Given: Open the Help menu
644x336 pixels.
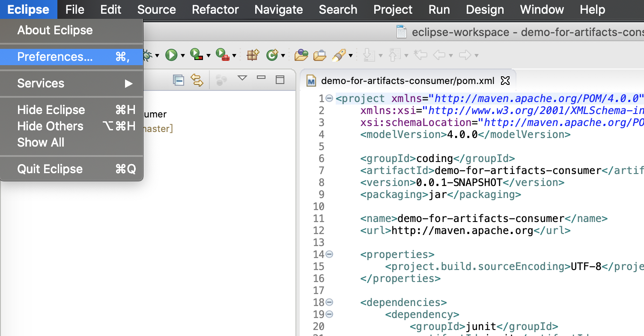Looking at the screenshot, I should pos(593,9).
